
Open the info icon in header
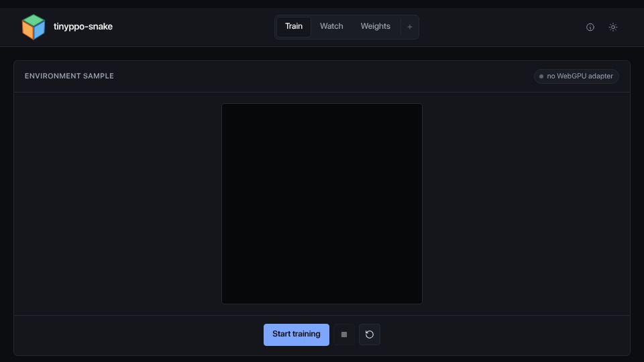click(590, 27)
